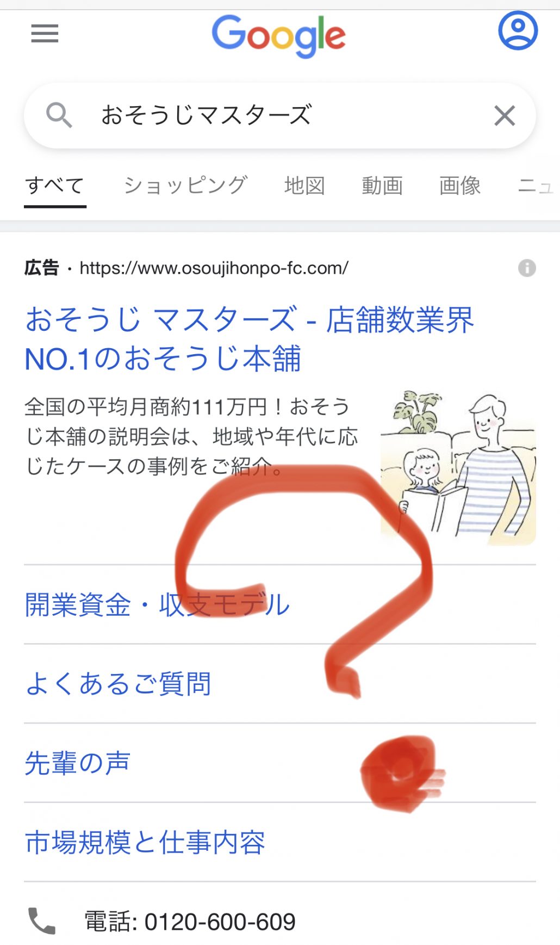Image resolution: width=560 pixels, height=945 pixels.
Task: Call the number 0120-600-609
Action: [190, 922]
